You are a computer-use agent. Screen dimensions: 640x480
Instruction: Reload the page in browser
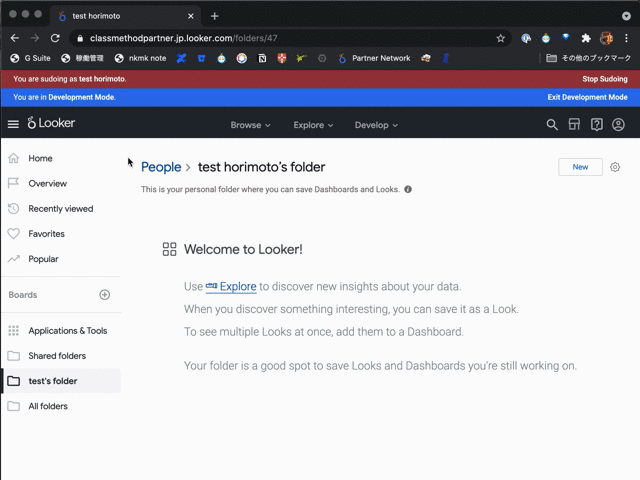pos(55,38)
